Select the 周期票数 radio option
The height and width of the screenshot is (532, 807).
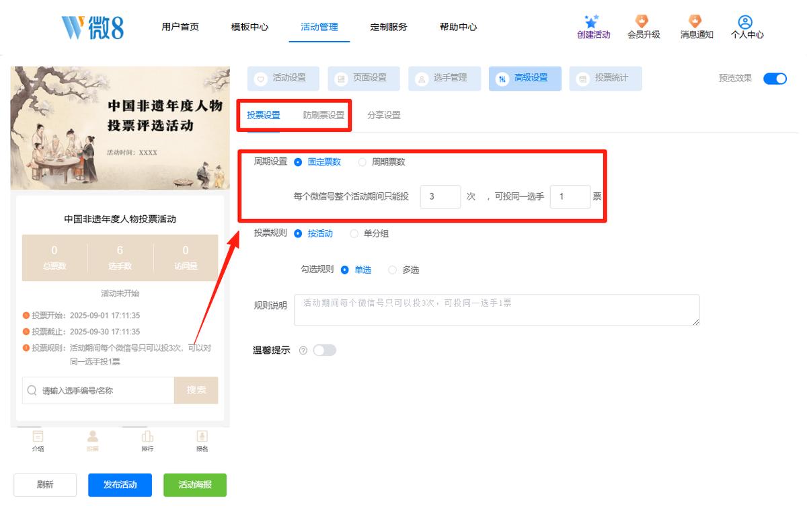[362, 162]
